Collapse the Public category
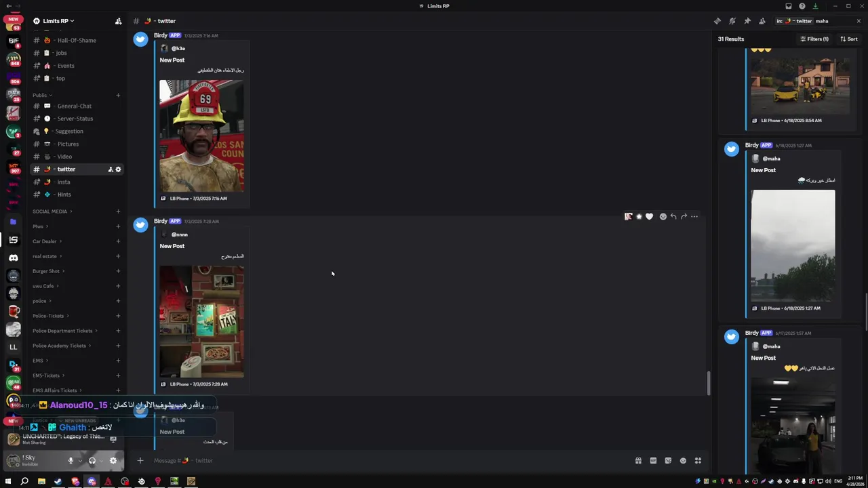This screenshot has width=868, height=488. 42,95
